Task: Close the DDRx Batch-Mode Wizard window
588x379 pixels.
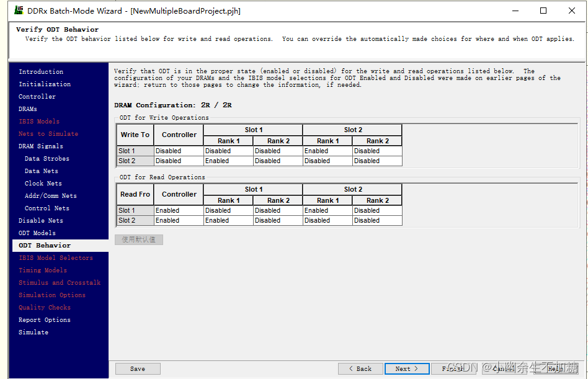Action: [571, 11]
